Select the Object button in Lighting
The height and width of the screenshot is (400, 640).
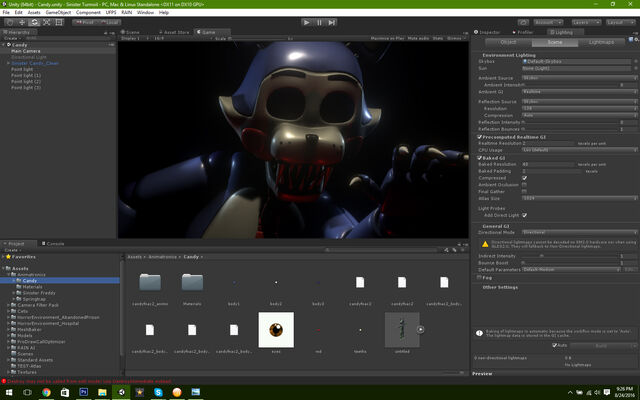click(x=508, y=42)
